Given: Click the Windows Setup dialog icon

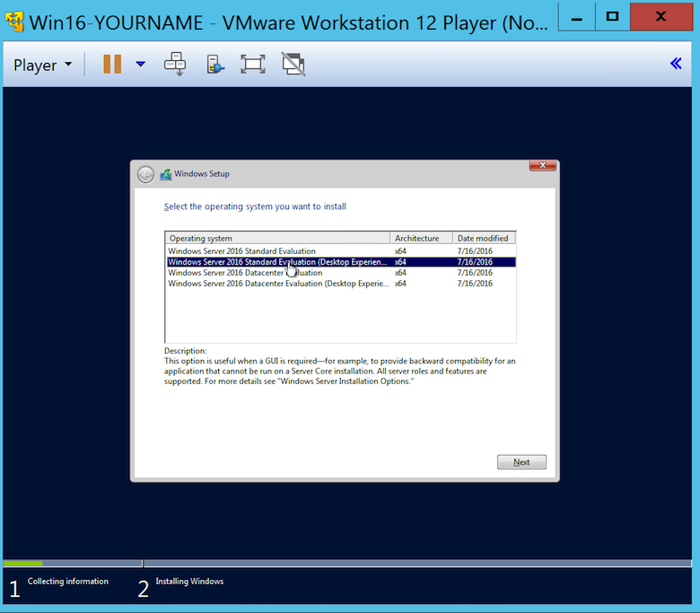Looking at the screenshot, I should [166, 174].
